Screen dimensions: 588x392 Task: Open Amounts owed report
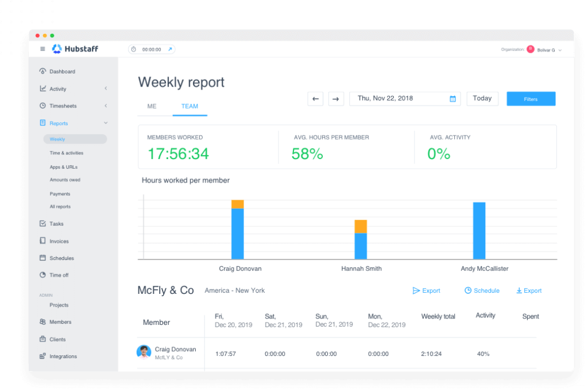(65, 180)
